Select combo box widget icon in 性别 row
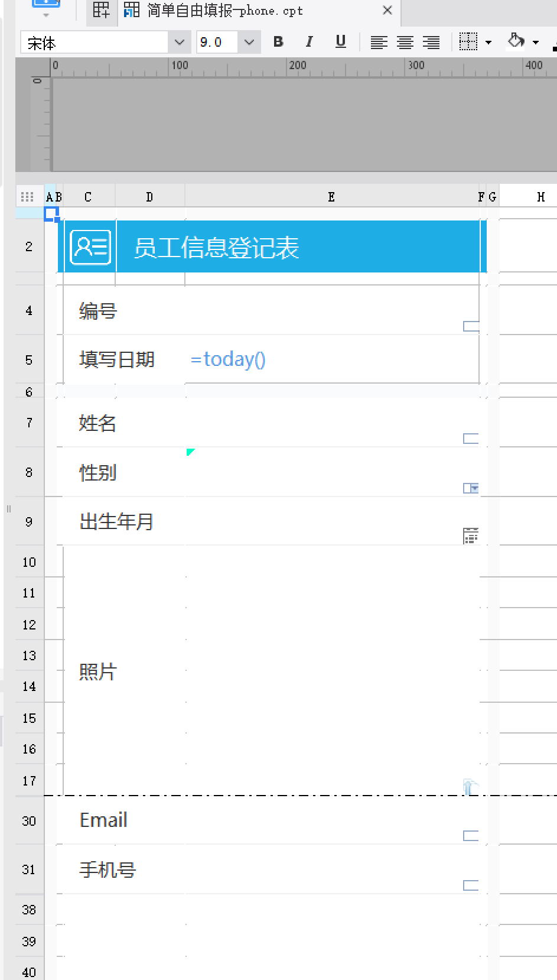Image resolution: width=557 pixels, height=980 pixels. pyautogui.click(x=471, y=488)
